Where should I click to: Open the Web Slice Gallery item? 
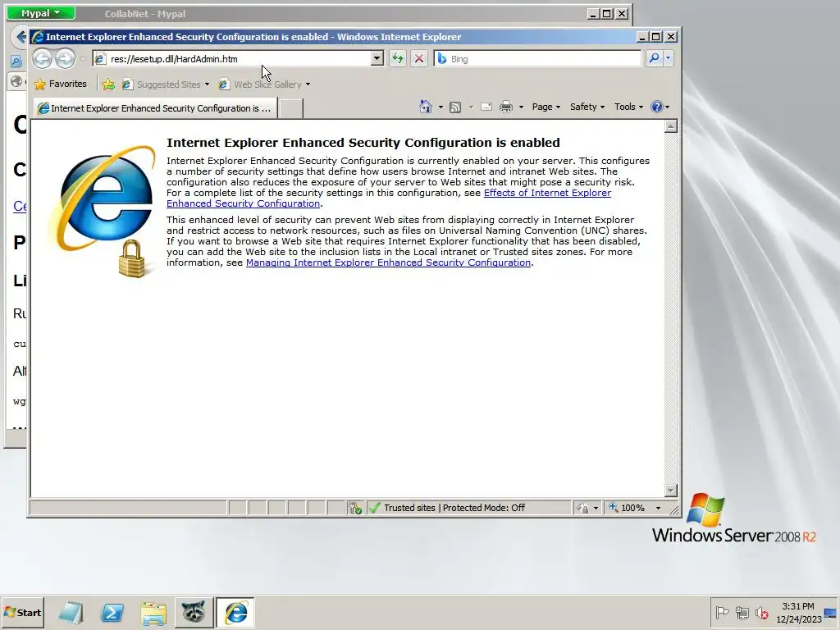(x=264, y=84)
